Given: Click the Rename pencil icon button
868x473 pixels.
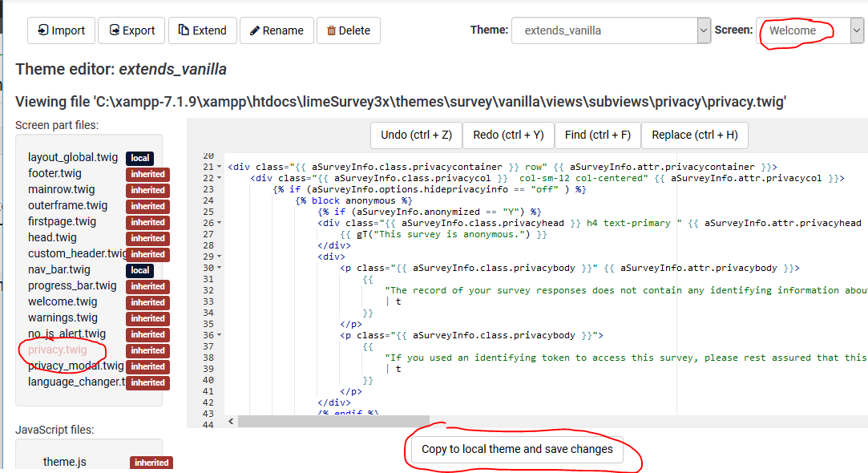Looking at the screenshot, I should 255,30.
